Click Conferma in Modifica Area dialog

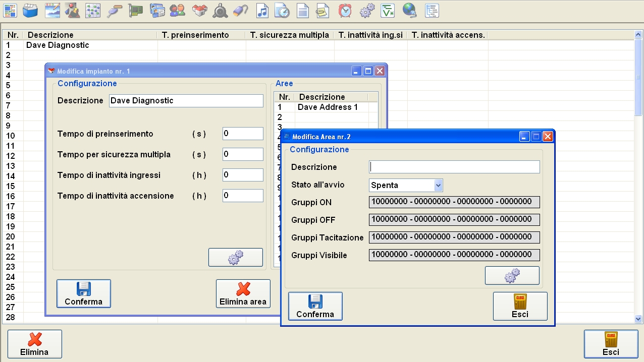coord(315,306)
